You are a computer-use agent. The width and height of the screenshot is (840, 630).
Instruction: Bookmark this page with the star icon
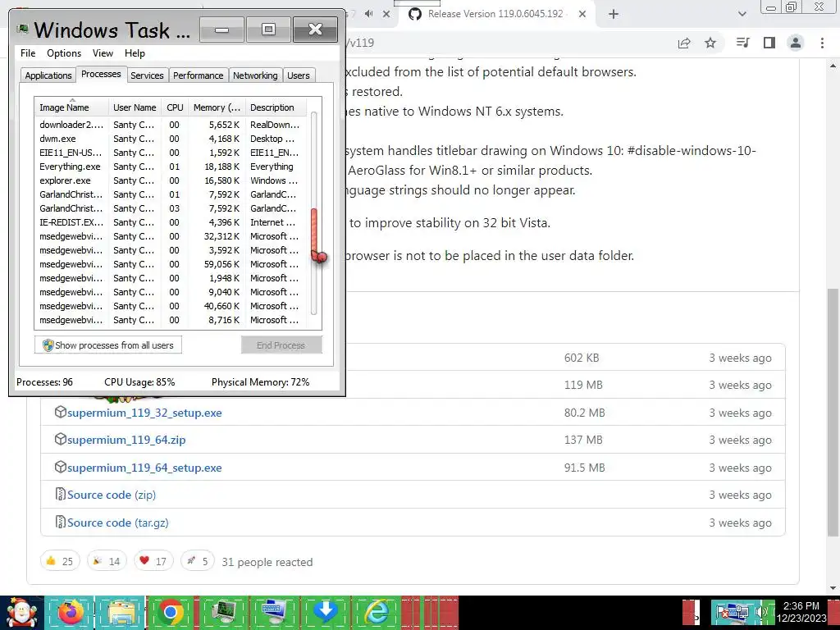710,43
